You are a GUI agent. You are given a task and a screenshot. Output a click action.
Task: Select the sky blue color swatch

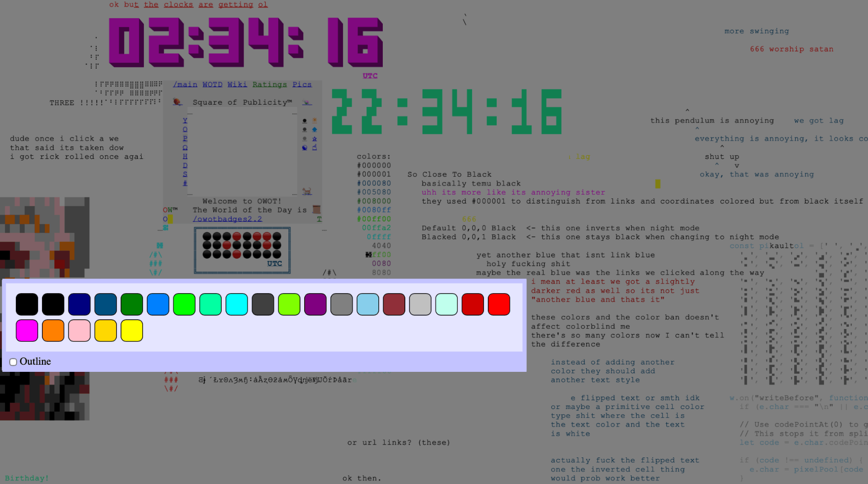[368, 304]
